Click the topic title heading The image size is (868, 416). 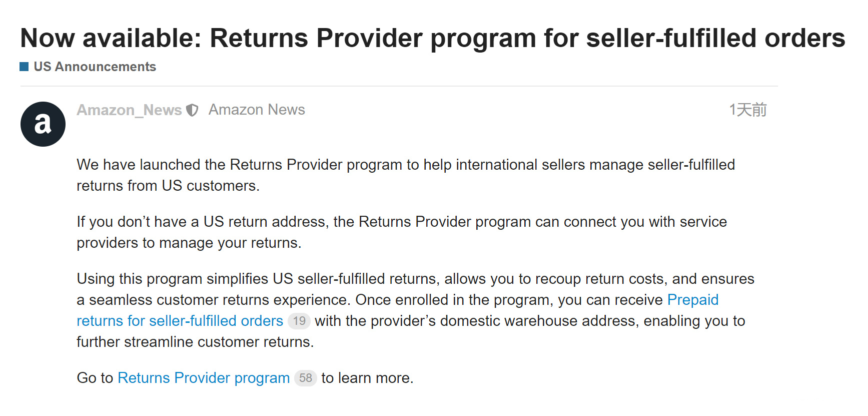coord(432,38)
